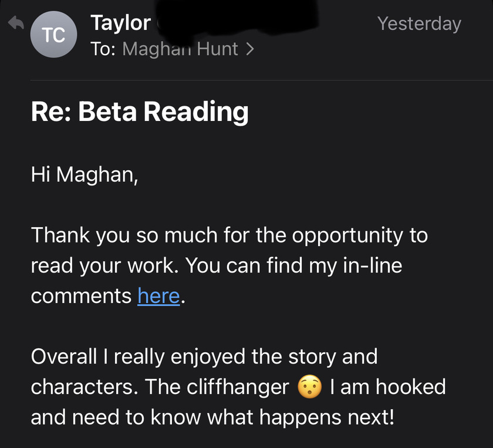Tap the word 'characters.' in the last paragraph
Viewport: 493px width, 448px height.
coord(85,387)
